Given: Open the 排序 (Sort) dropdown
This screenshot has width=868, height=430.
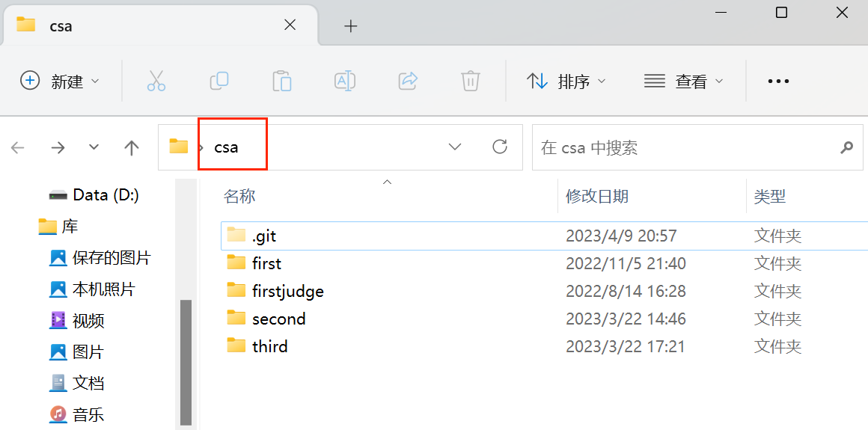Looking at the screenshot, I should (x=566, y=81).
